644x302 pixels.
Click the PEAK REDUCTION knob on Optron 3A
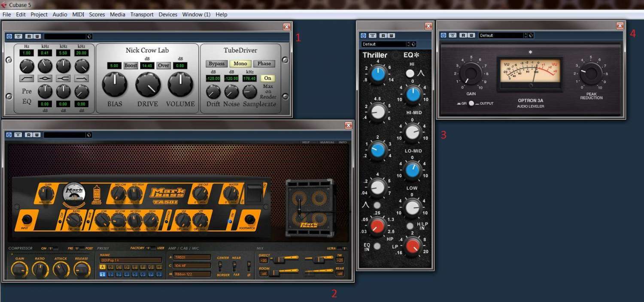click(591, 73)
